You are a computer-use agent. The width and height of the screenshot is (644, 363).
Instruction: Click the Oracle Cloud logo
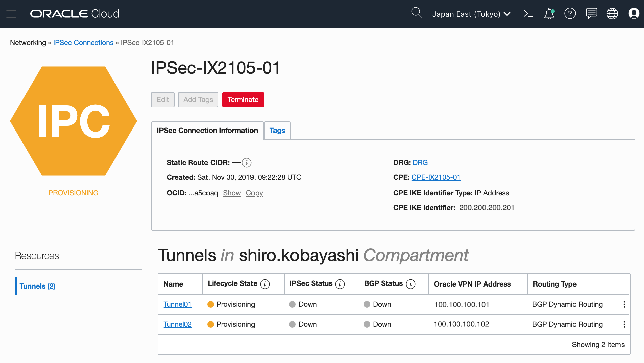coord(75,14)
